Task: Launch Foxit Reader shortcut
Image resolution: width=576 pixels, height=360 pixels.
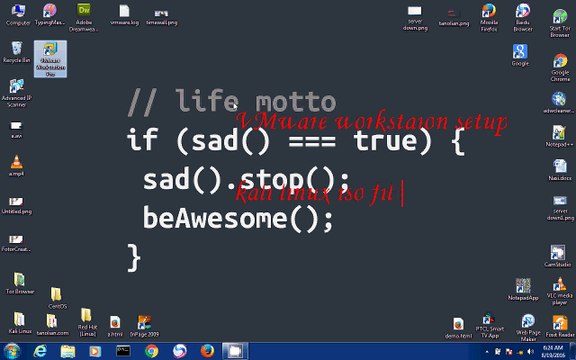Action: 560,326
